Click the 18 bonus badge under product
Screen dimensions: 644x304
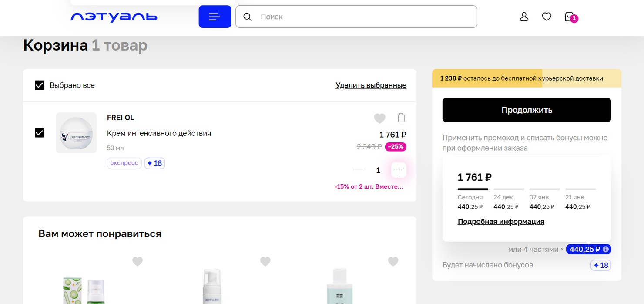coord(154,163)
